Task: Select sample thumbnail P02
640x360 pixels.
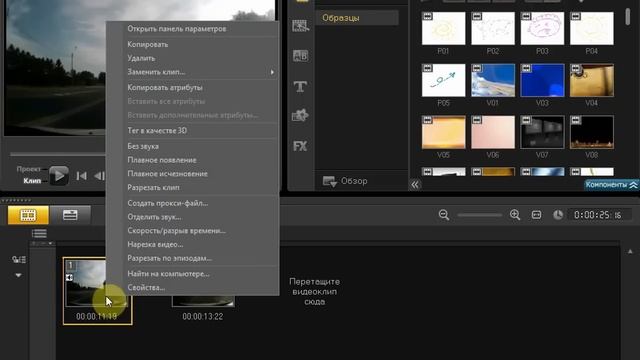Action: (x=493, y=28)
